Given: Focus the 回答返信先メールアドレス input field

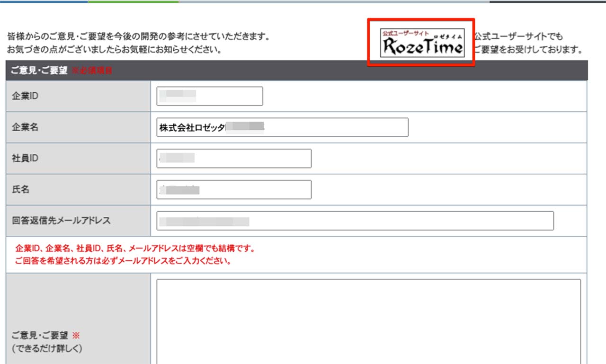Looking at the screenshot, I should coord(355,221).
